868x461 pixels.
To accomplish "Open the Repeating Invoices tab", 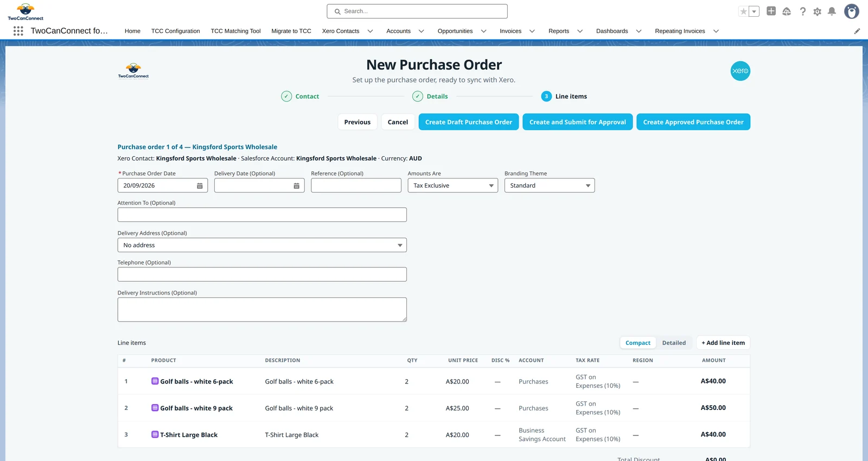I will [x=680, y=31].
